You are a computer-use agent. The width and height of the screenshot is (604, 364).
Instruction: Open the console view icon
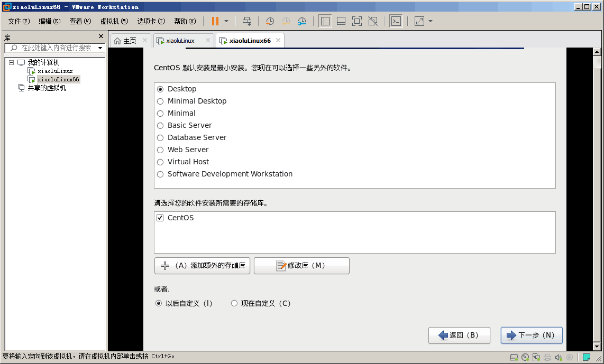tap(396, 21)
